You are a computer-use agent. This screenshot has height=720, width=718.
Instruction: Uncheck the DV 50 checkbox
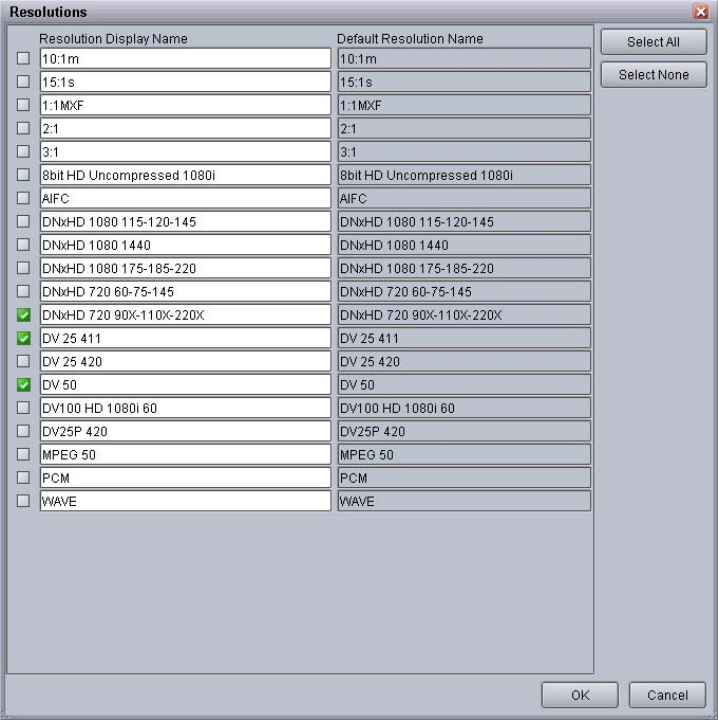pyautogui.click(x=23, y=384)
